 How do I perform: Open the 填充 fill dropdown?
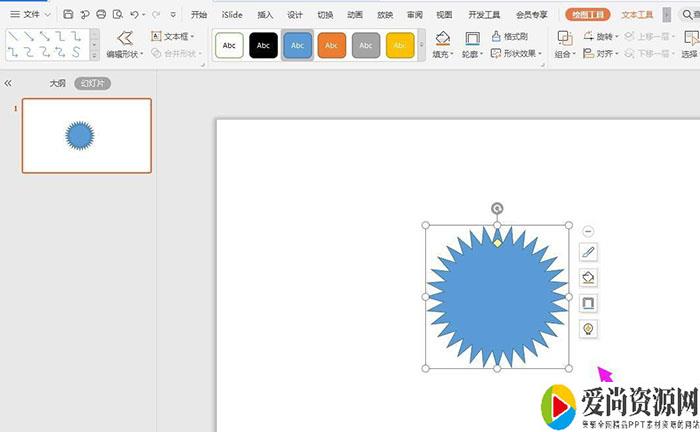pyautogui.click(x=443, y=54)
